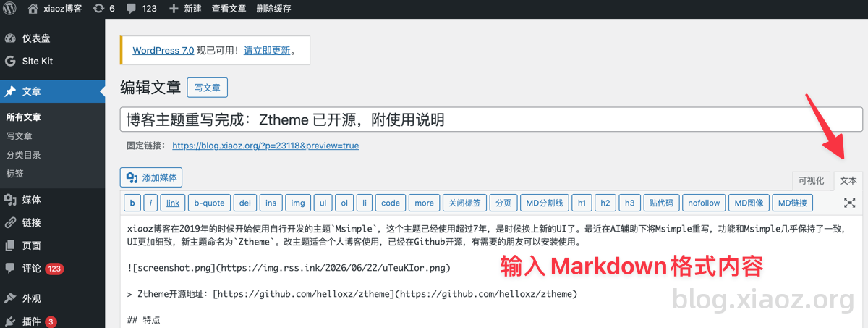Open the permalink blog.xiaoz.org preview URL

click(265, 146)
